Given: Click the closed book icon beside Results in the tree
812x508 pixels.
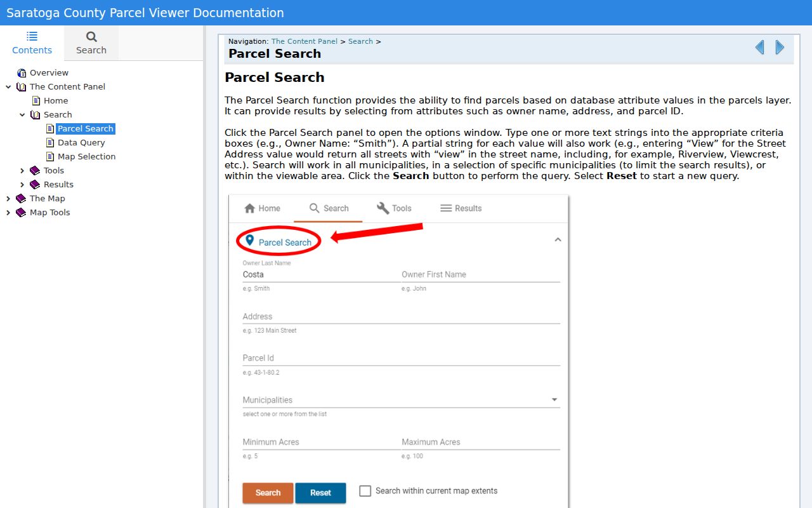Looking at the screenshot, I should 36,185.
